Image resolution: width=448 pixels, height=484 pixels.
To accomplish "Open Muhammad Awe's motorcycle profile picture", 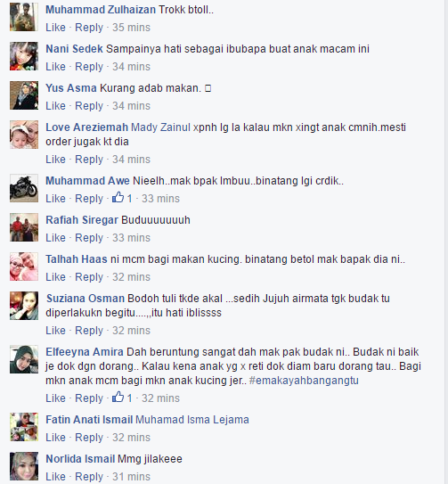I will [x=24, y=188].
